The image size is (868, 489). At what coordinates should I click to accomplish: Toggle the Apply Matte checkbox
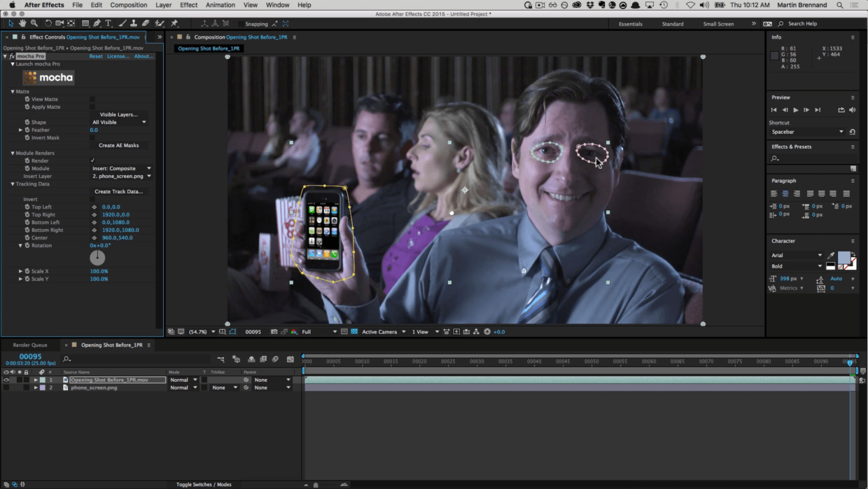click(92, 107)
